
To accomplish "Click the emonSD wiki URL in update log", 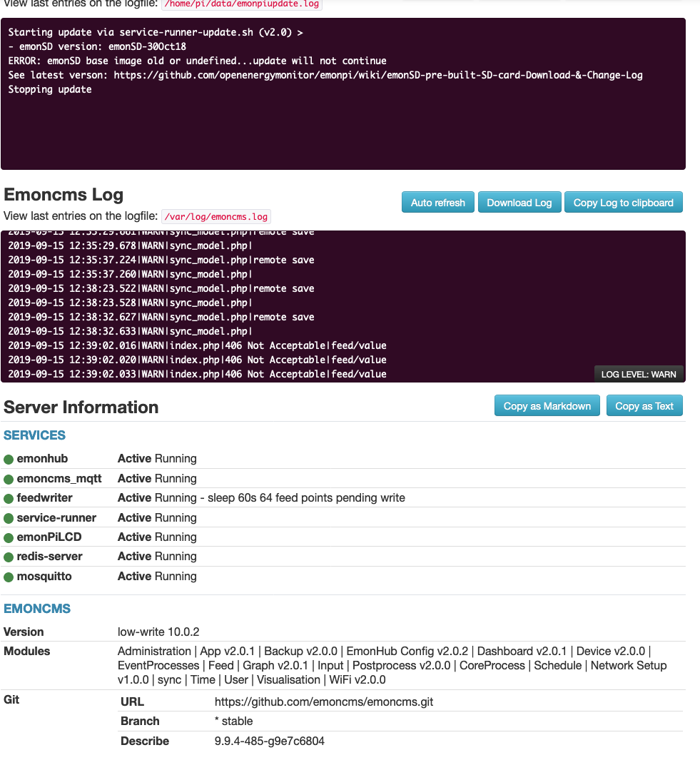I will pyautogui.click(x=378, y=75).
